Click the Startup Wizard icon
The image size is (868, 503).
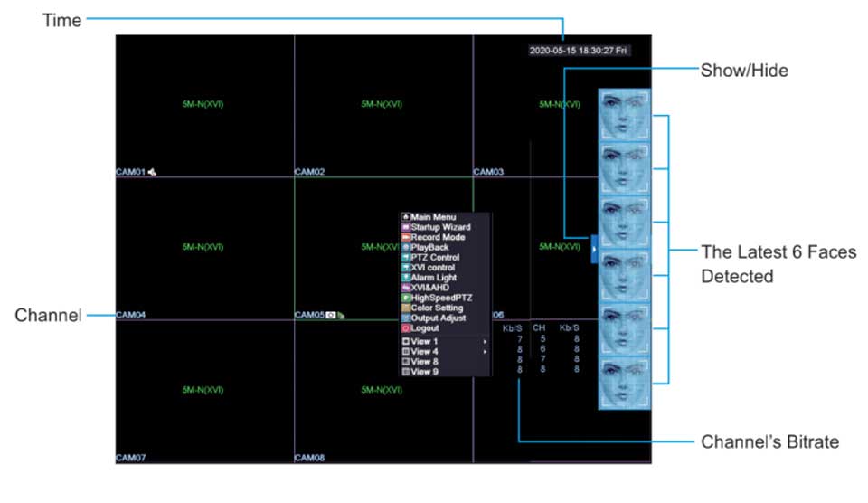(406, 227)
